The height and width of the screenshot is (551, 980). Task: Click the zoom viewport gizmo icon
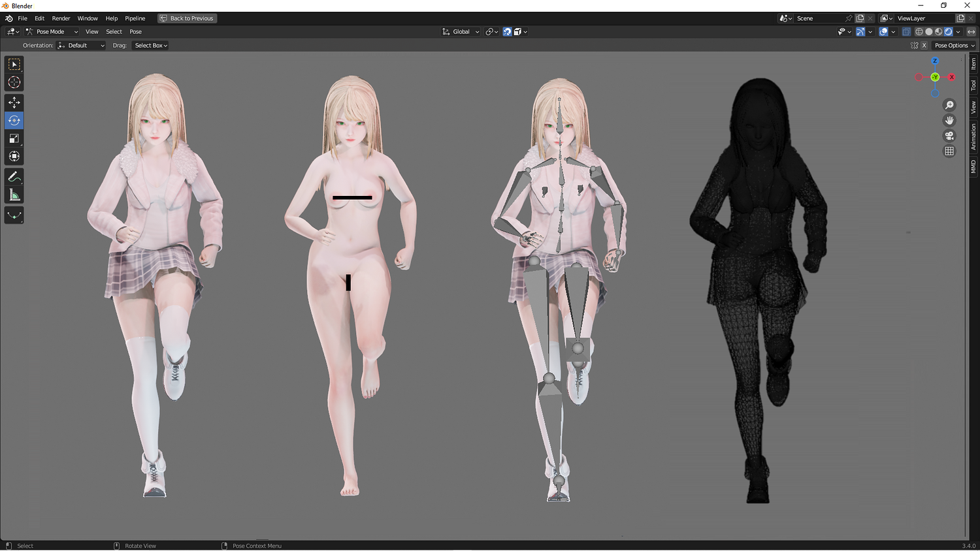tap(949, 105)
